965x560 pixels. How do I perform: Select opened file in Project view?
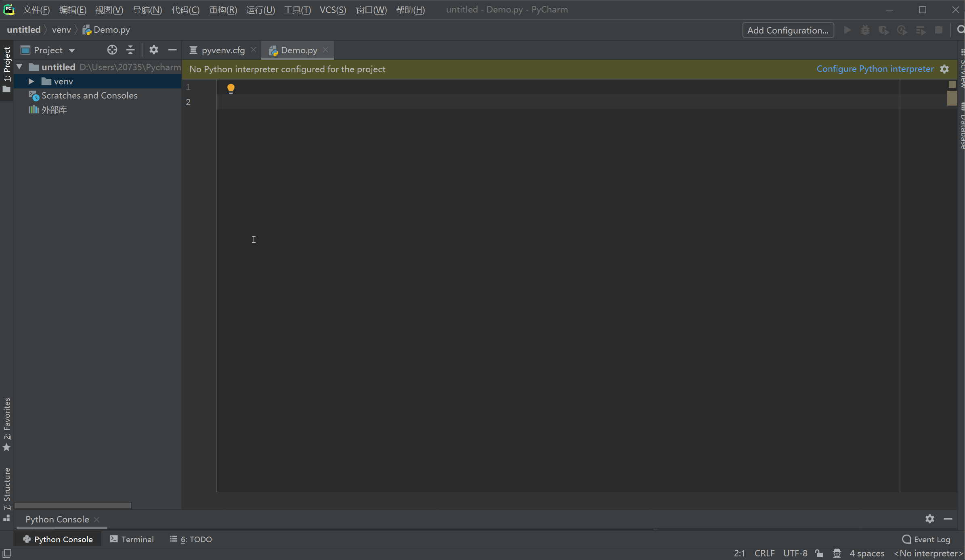112,50
